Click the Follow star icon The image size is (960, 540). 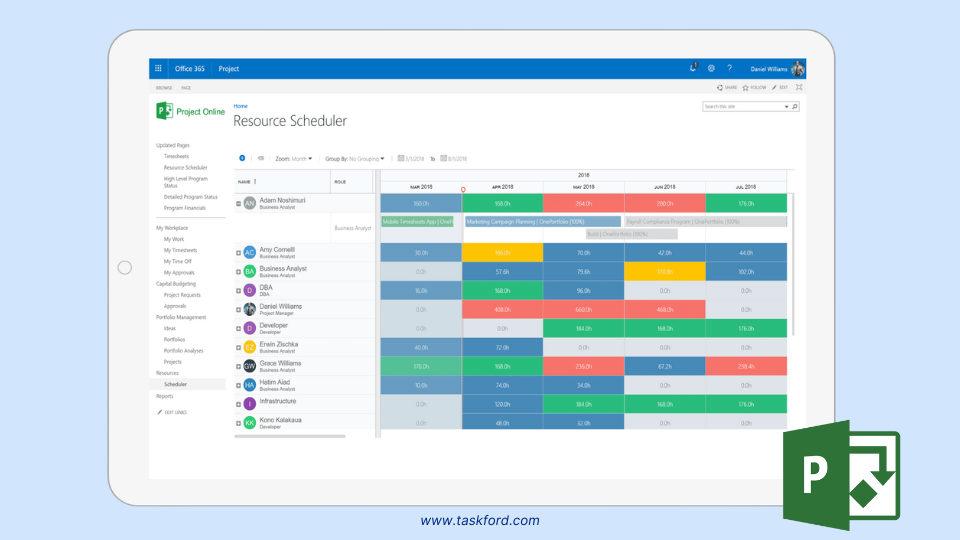(745, 88)
